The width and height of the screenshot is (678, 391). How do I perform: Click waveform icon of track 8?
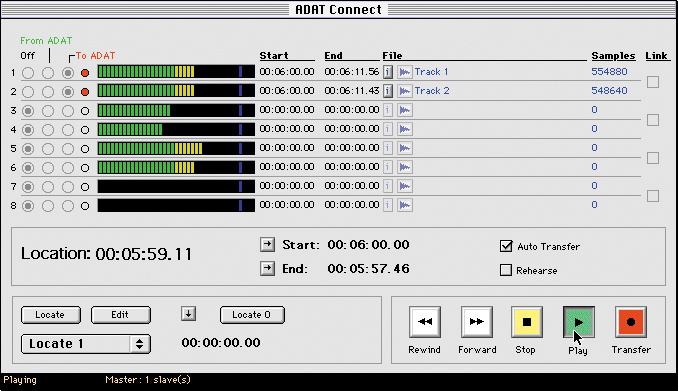point(405,205)
